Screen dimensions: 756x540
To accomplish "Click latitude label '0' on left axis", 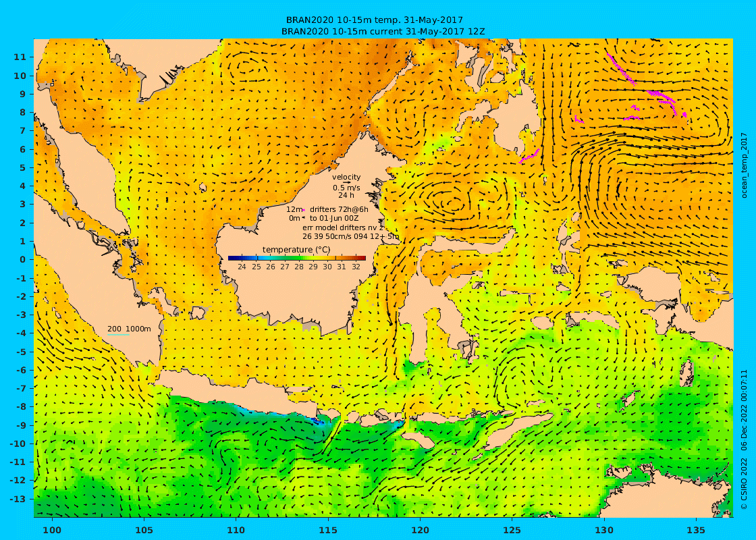I will (23, 259).
